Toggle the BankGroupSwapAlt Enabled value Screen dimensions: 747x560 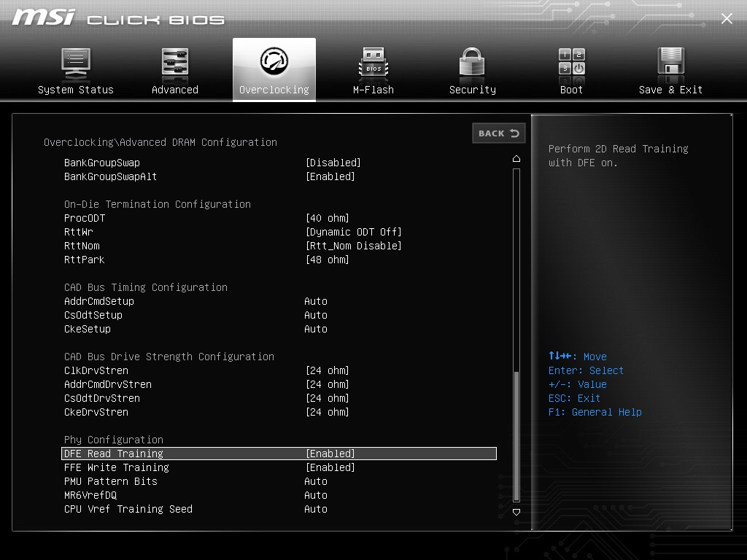(330, 176)
